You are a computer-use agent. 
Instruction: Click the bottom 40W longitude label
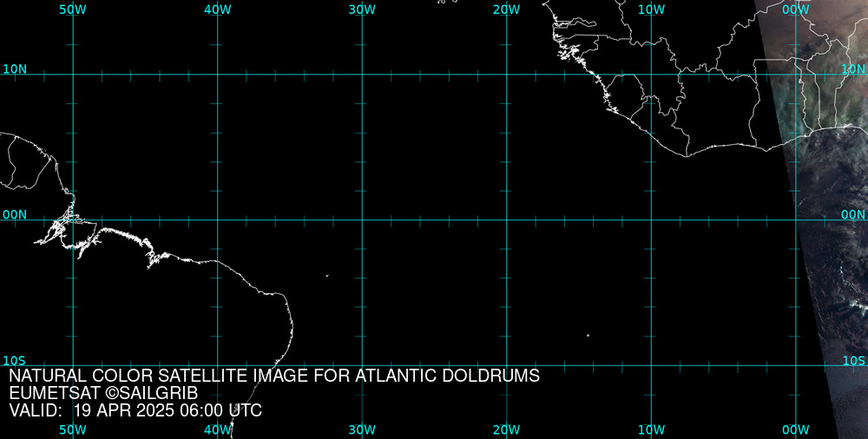(x=217, y=429)
